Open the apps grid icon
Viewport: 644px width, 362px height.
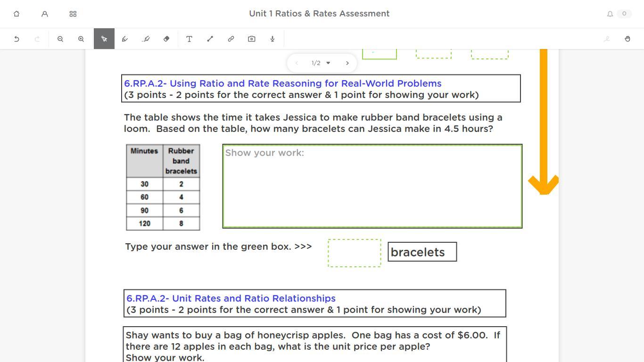click(x=73, y=14)
